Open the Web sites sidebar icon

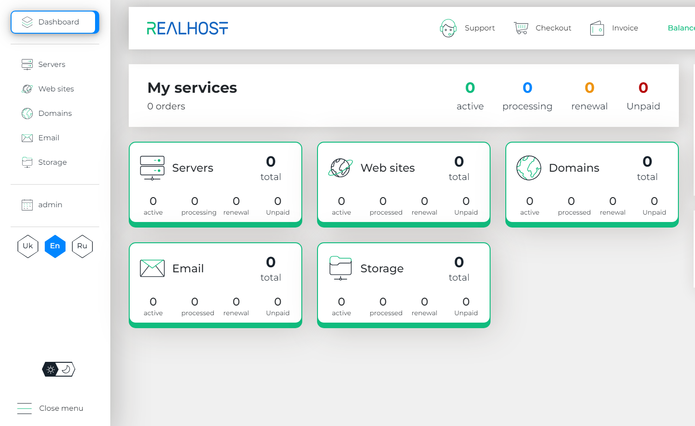(x=27, y=89)
